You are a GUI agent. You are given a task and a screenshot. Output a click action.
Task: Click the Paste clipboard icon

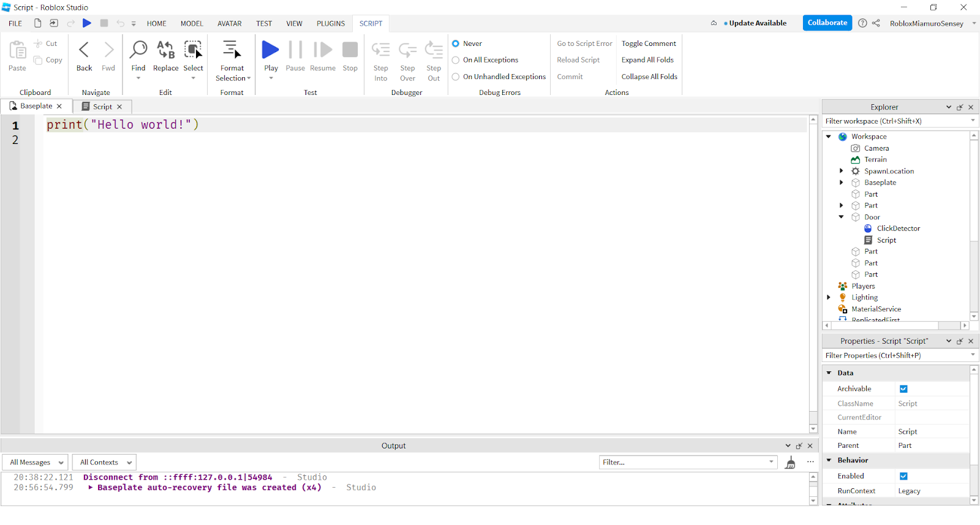tap(17, 50)
